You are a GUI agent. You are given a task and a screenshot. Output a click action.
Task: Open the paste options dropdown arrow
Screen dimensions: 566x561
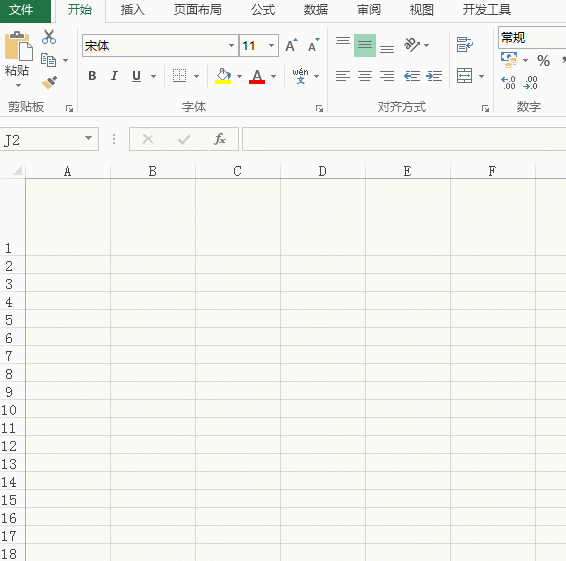[18, 86]
